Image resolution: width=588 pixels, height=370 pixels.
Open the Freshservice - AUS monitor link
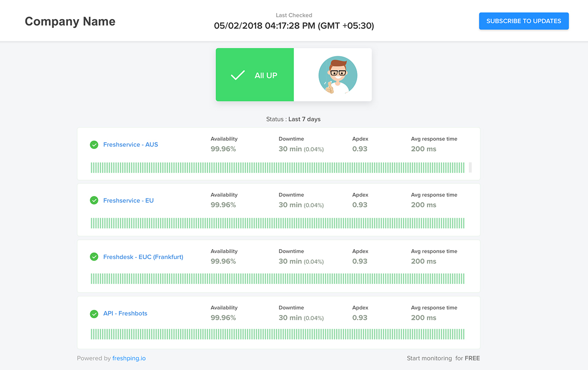tap(131, 145)
